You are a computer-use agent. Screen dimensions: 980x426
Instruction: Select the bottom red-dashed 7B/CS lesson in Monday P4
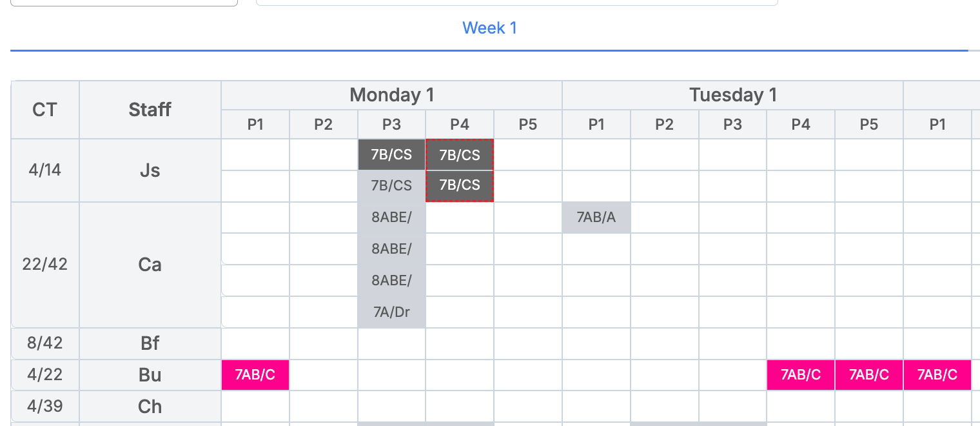460,185
